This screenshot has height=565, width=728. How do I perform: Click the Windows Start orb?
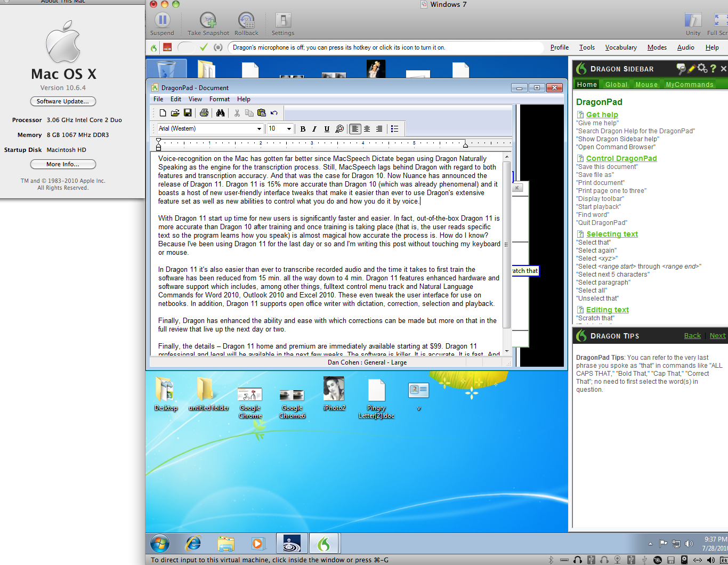(x=160, y=544)
